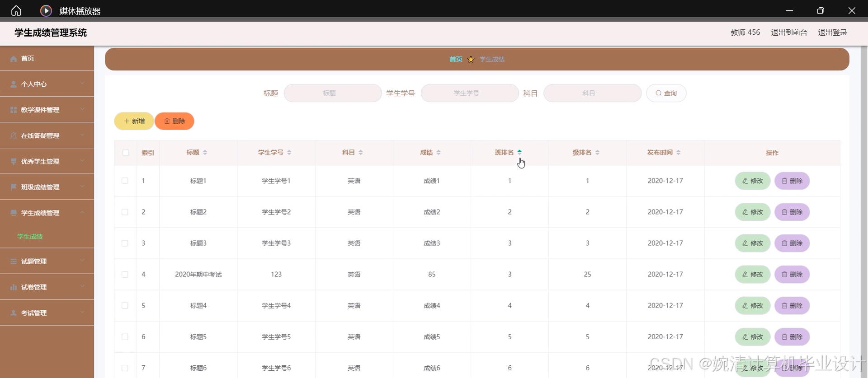Check the box for row 标题3
This screenshot has height=378, width=868.
pos(125,243)
